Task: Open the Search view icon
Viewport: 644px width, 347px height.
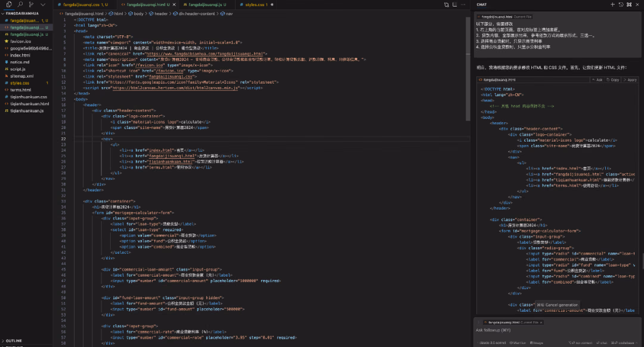Action: pos(20,5)
